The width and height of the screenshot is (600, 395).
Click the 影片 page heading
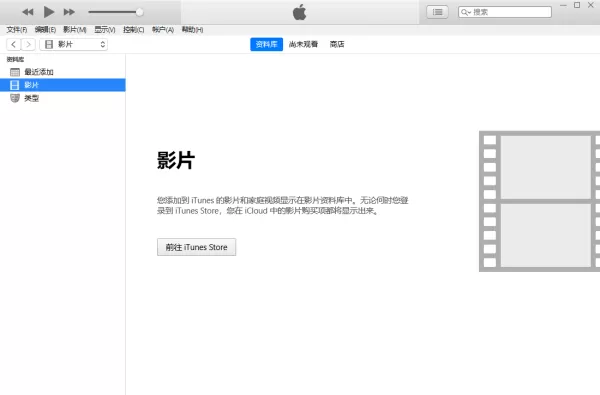pos(176,160)
